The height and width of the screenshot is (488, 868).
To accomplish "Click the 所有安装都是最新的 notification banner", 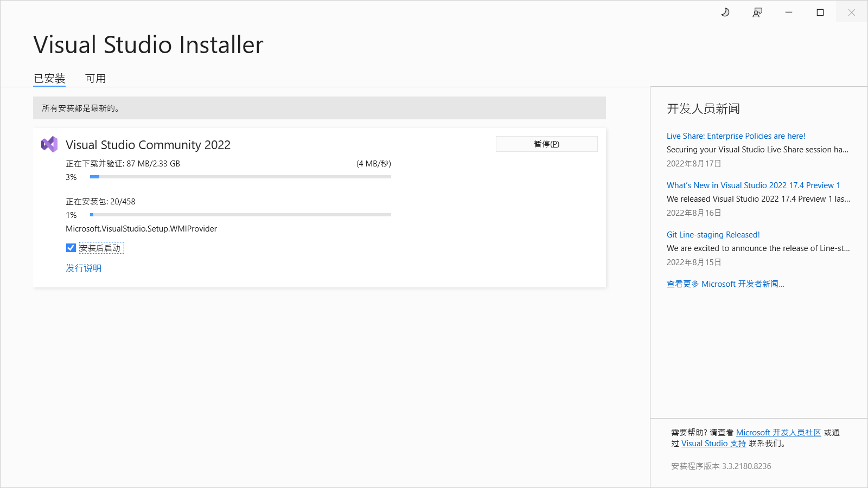I will (x=320, y=108).
